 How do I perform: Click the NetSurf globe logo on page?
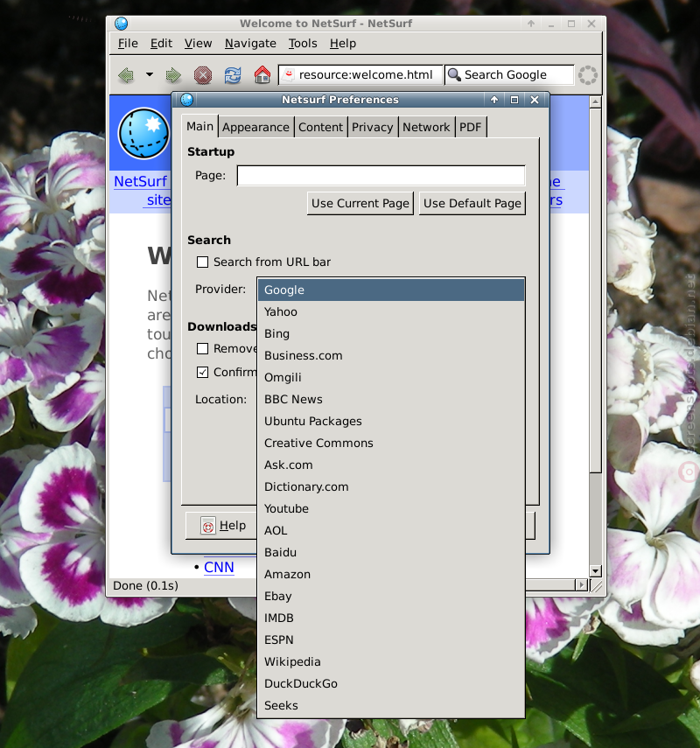(143, 134)
